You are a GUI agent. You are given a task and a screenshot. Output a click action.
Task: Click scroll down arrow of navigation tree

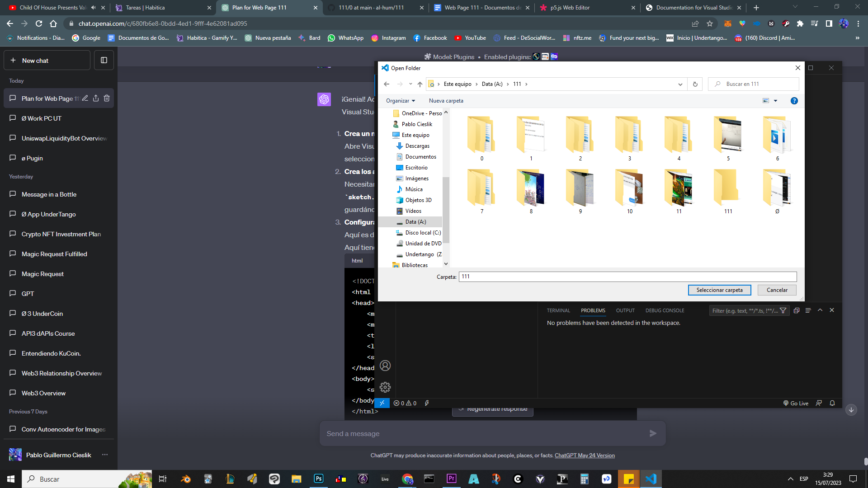[x=446, y=264]
